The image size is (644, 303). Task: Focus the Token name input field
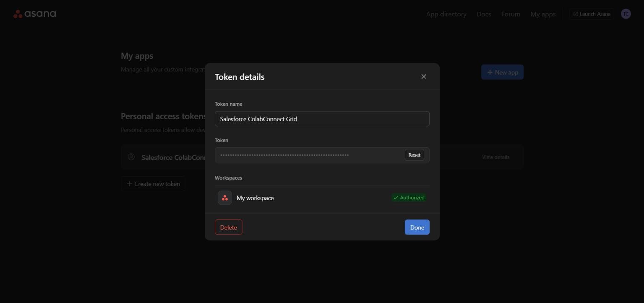click(322, 119)
